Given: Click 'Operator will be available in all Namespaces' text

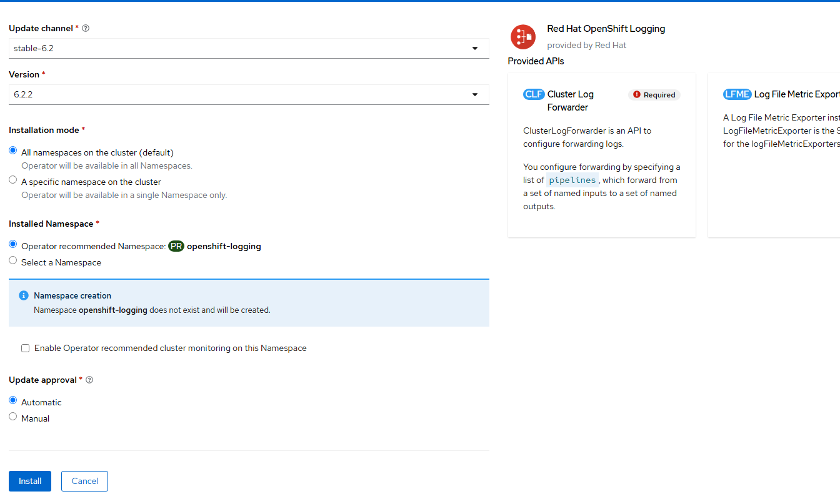Looking at the screenshot, I should (x=107, y=166).
